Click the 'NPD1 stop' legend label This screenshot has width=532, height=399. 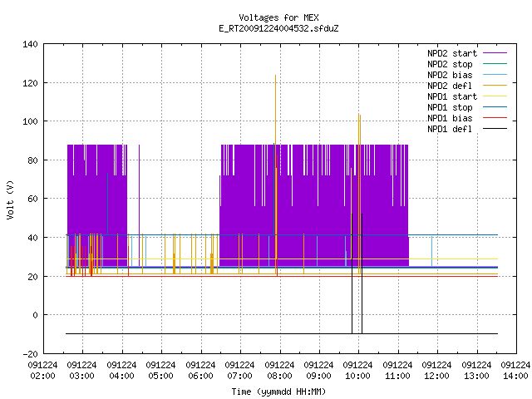[450, 107]
